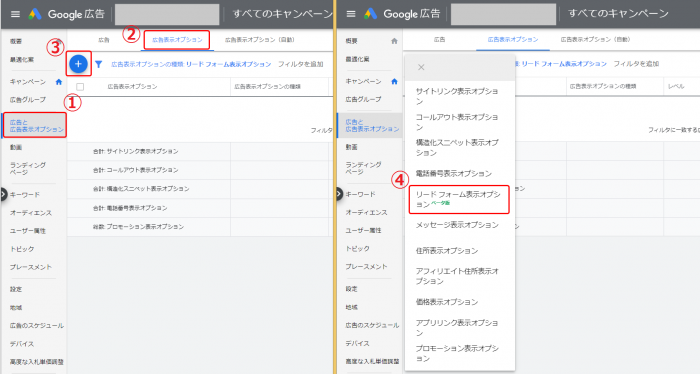Open 高度な入札単価調整 in plus-button screen sidebar
This screenshot has width=700, height=374.
click(x=37, y=362)
